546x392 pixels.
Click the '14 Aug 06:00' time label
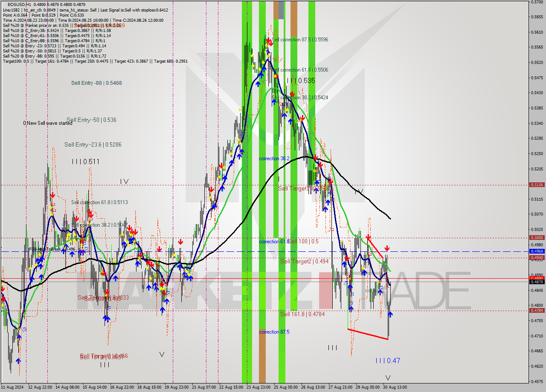coord(68,387)
